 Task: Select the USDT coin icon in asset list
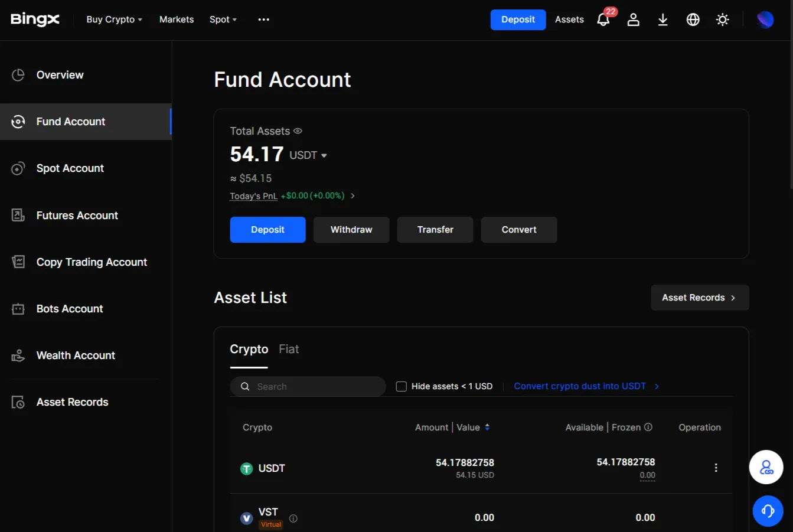click(x=246, y=468)
